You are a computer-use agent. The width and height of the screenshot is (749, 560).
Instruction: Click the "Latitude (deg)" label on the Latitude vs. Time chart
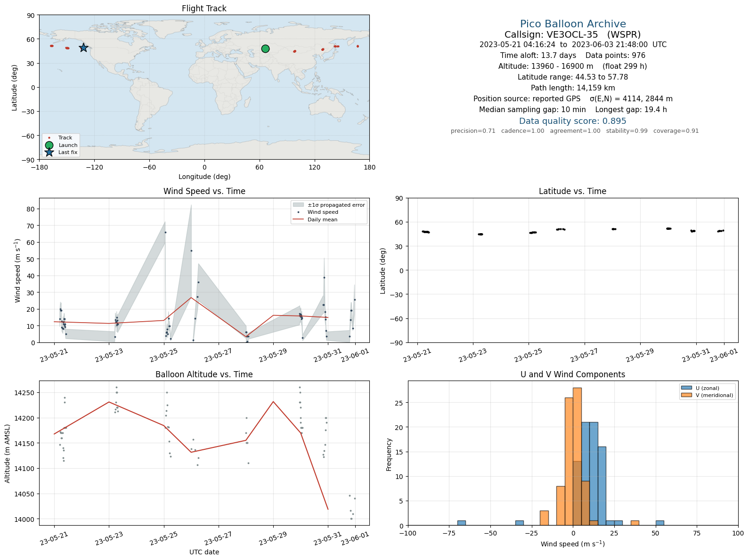tap(383, 271)
